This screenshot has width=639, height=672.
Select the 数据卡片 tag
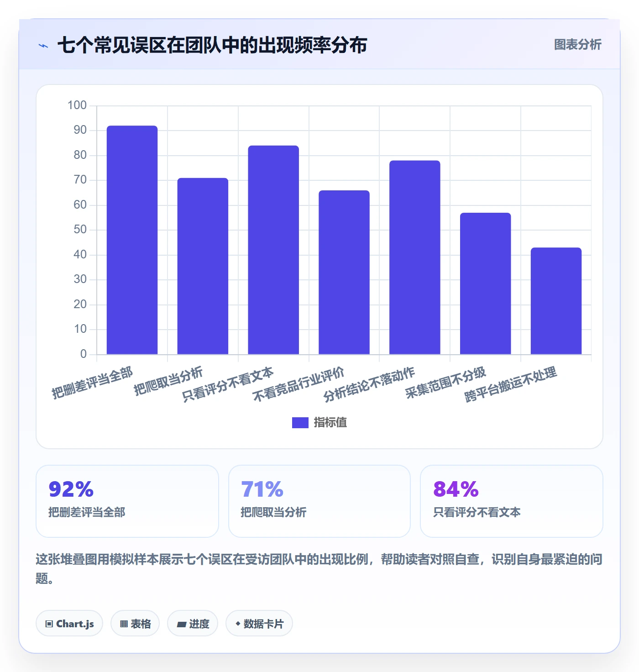coord(259,623)
